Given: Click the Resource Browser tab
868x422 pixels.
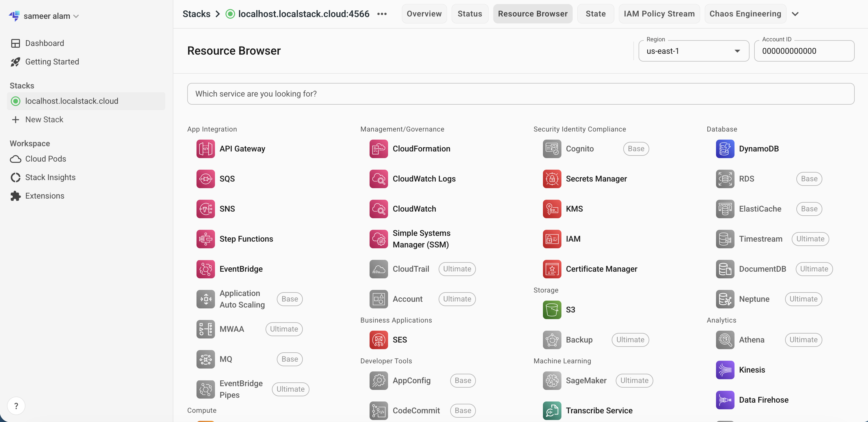Looking at the screenshot, I should [533, 14].
